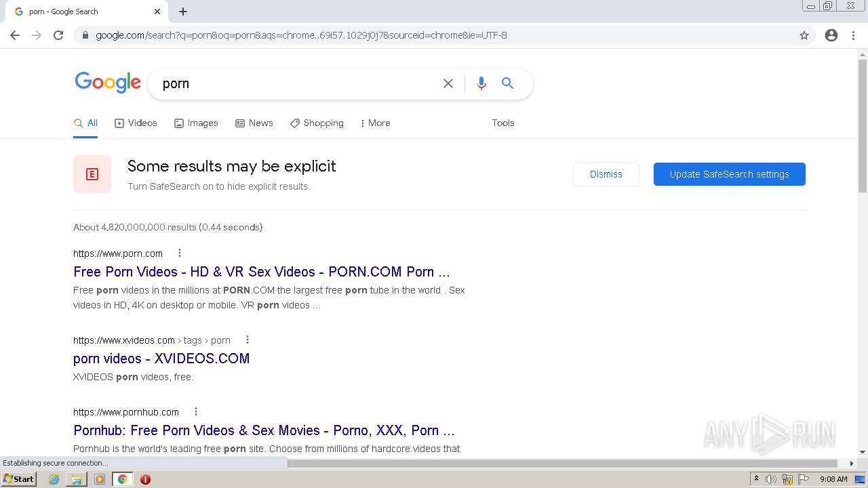Viewport: 868px width, 488px height.
Task: Start voice search with microphone icon
Action: [481, 83]
